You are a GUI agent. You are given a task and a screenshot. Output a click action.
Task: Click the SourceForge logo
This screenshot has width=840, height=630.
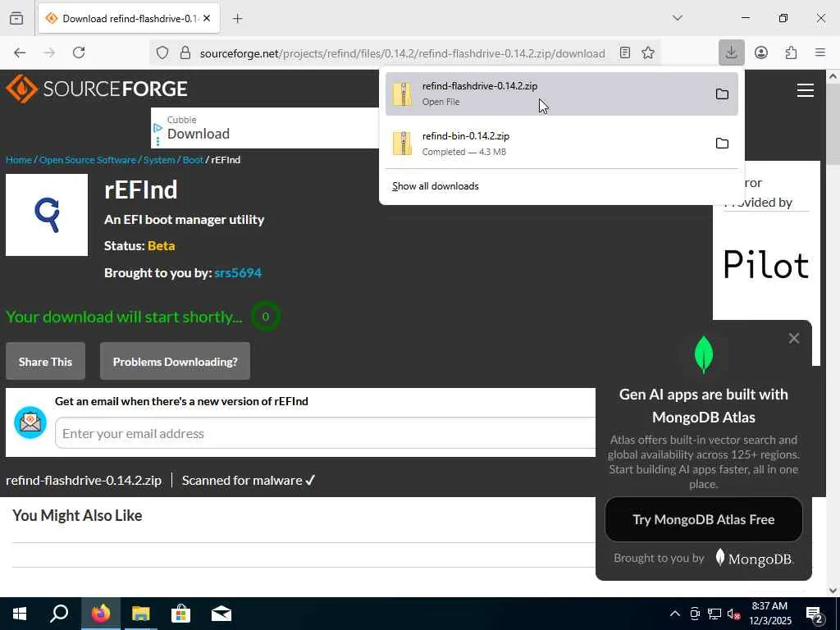(97, 89)
